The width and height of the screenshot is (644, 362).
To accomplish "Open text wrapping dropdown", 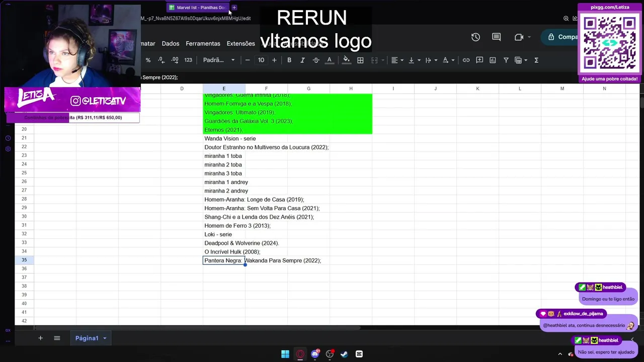I will click(x=431, y=60).
